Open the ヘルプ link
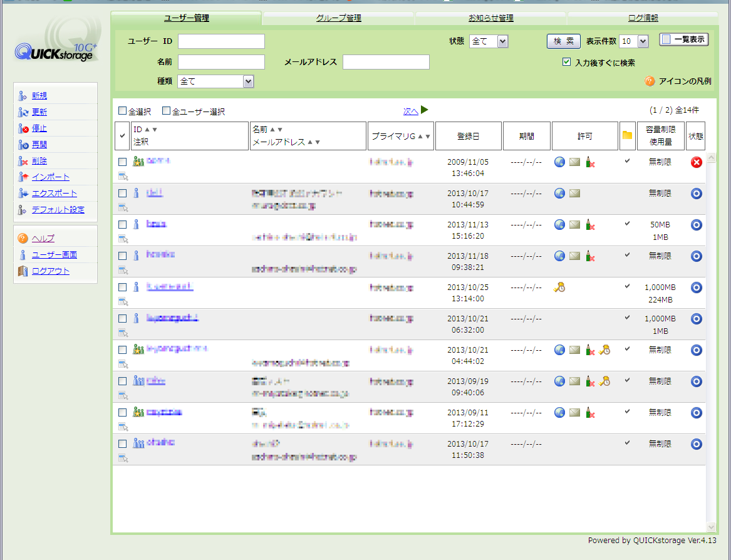Screen dimensions: 731x560 point(43,238)
